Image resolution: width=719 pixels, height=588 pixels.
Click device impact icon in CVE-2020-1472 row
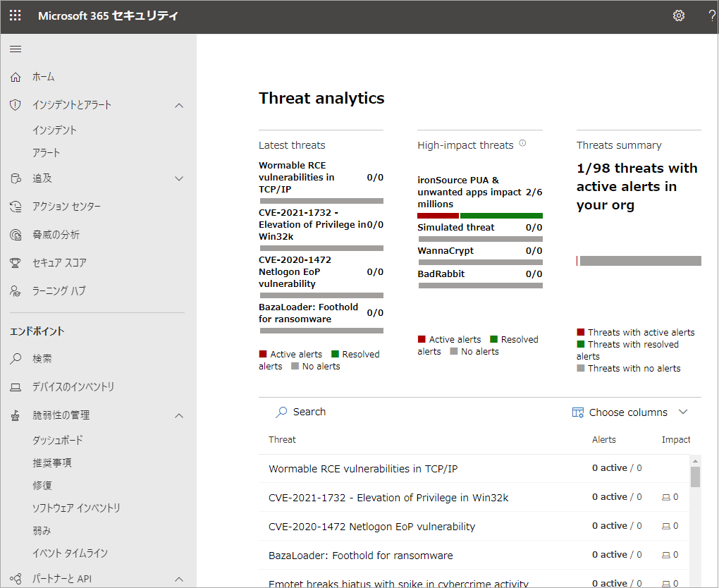coord(666,526)
